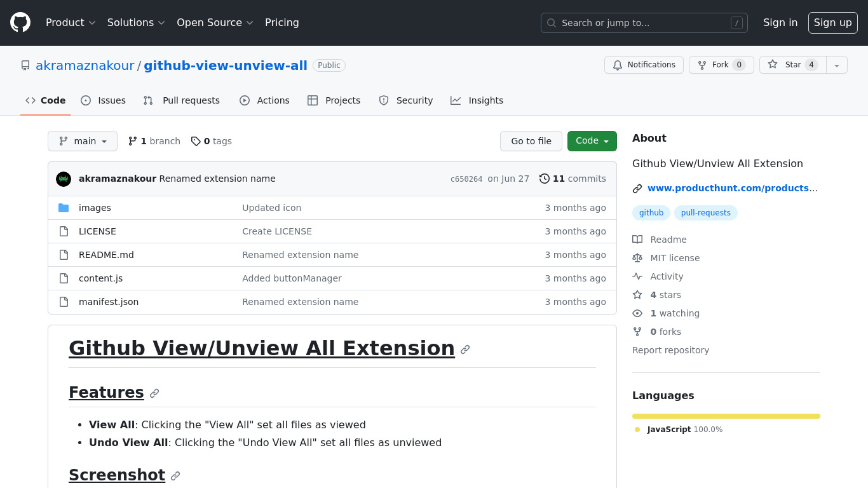Star the repository
Image resolution: width=868 pixels, height=488 pixels.
[x=792, y=65]
